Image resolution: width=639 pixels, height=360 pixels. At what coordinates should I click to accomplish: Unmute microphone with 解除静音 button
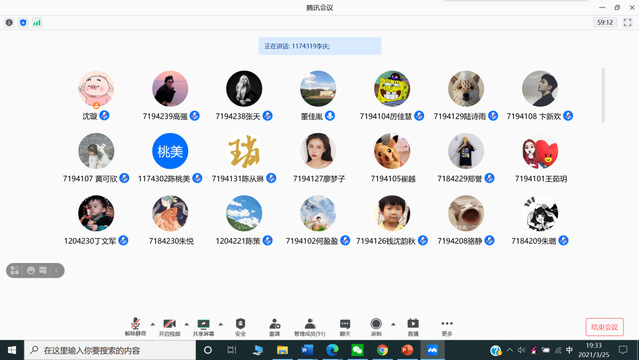click(x=135, y=327)
